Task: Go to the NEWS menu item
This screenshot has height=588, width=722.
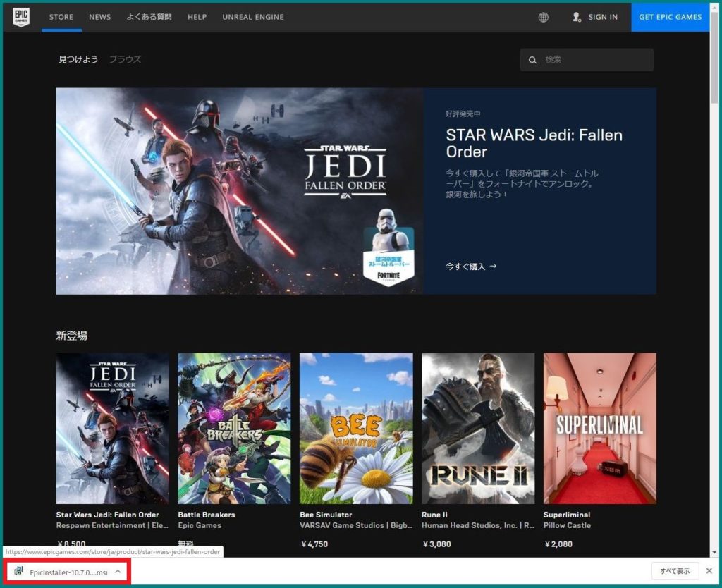Action: (100, 17)
